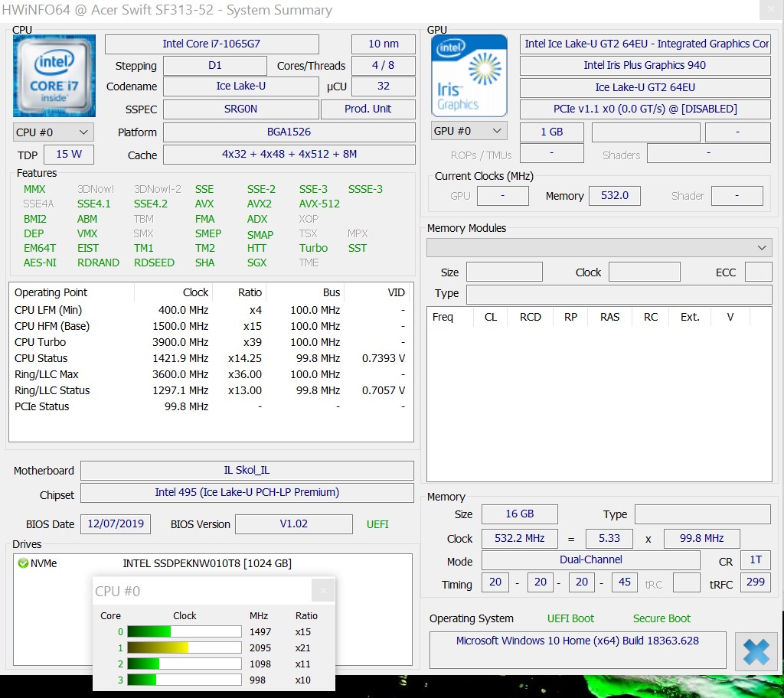Screen dimensions: 784x698
Task: Click the UEFI Boot label
Action: (x=570, y=618)
